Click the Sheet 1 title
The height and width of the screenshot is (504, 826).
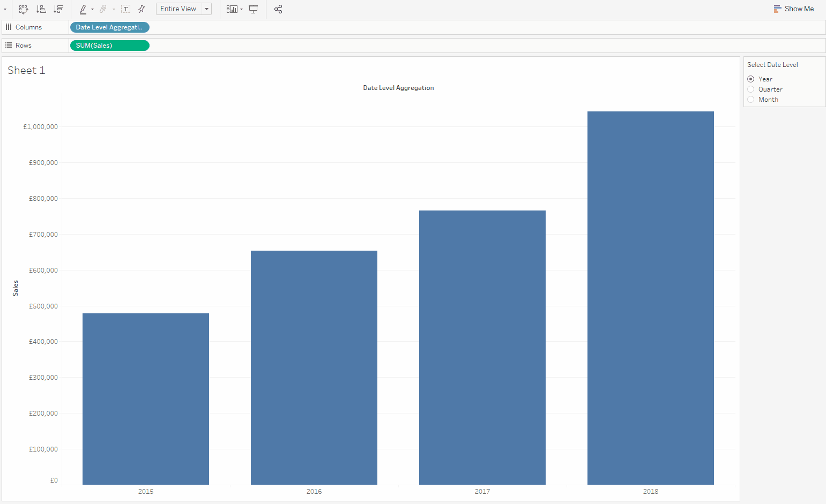click(x=26, y=71)
